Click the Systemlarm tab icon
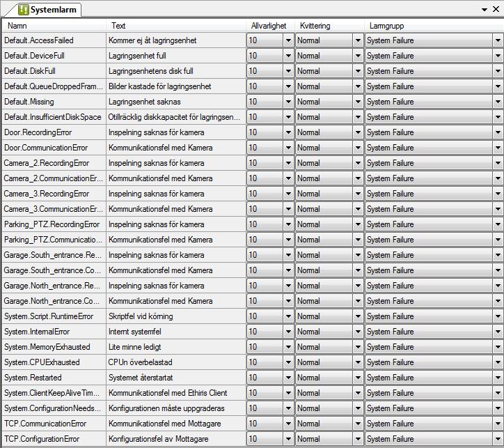This screenshot has height=448, width=504. point(24,10)
